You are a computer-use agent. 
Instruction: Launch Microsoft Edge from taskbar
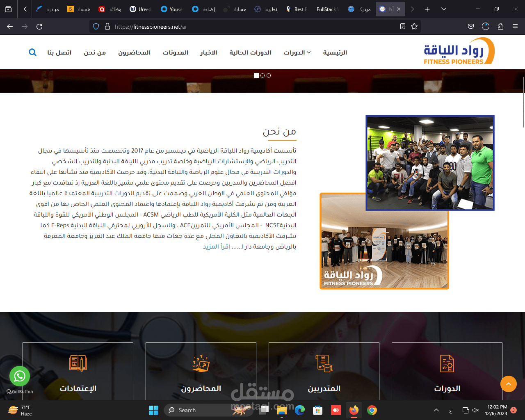tap(300, 410)
